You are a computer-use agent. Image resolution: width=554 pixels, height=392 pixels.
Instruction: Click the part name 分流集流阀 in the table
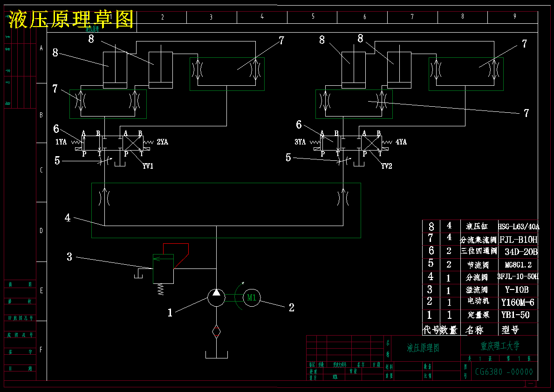[478, 240]
